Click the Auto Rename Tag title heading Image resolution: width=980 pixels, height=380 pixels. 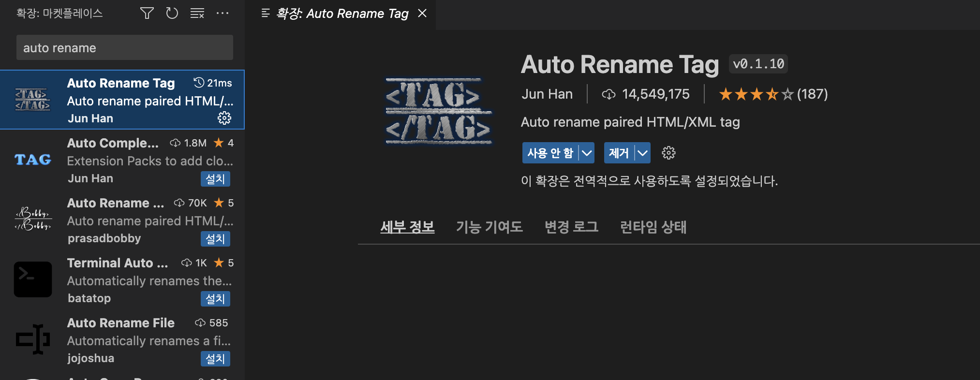[620, 64]
